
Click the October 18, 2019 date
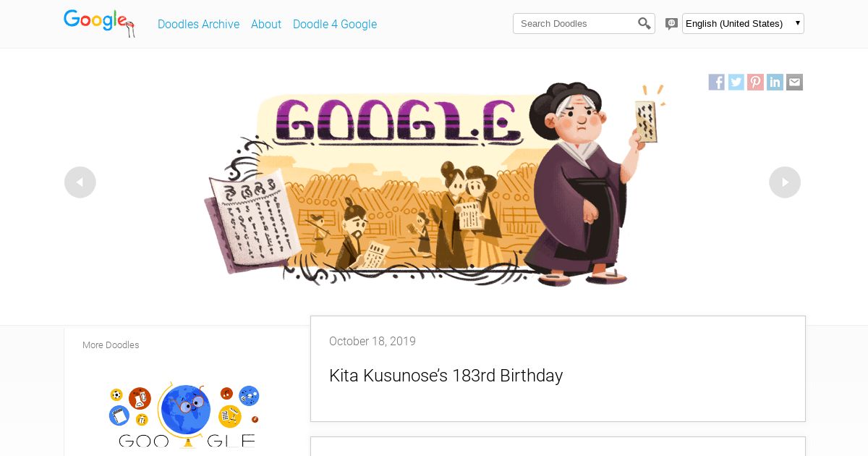pos(373,341)
